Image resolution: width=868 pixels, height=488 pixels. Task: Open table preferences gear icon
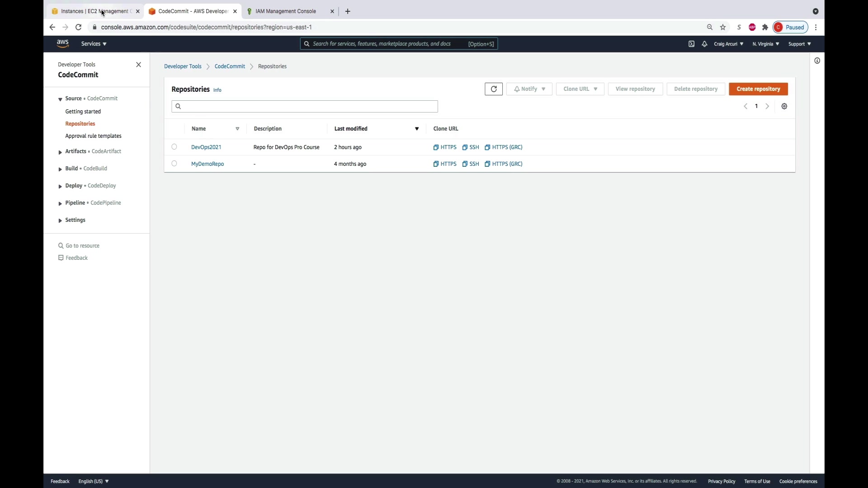click(784, 106)
